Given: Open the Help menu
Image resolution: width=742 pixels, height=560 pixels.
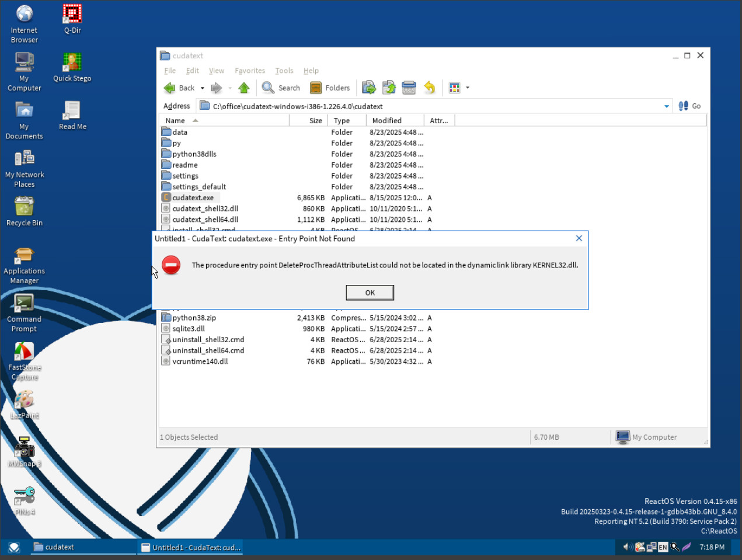Looking at the screenshot, I should pyautogui.click(x=311, y=71).
